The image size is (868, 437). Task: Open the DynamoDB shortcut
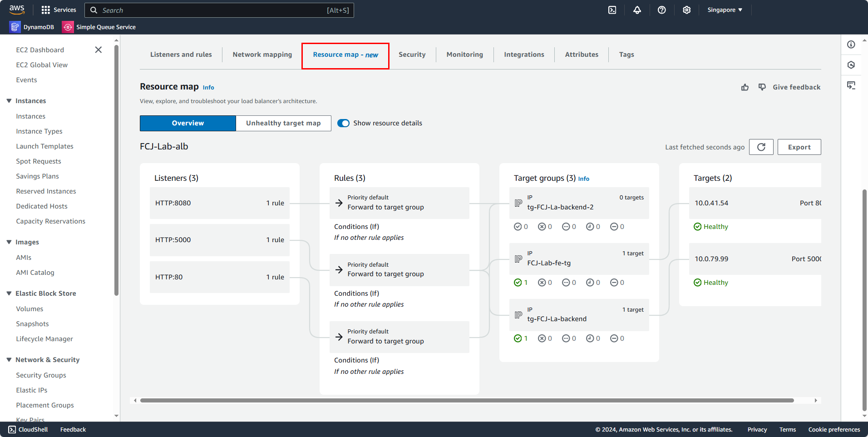(32, 27)
